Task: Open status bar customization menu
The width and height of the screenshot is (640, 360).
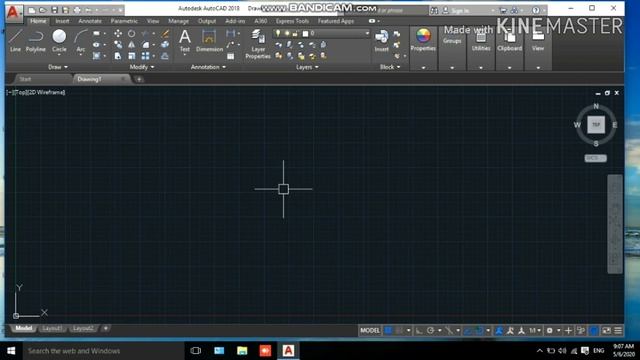Action: point(618,331)
